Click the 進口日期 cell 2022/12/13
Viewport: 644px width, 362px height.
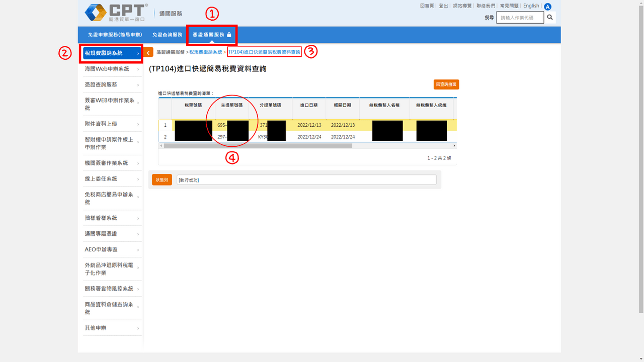[309, 125]
